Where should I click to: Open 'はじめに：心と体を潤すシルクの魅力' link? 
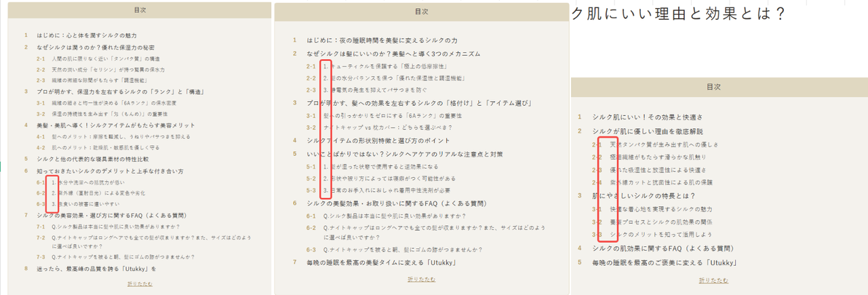pos(87,35)
